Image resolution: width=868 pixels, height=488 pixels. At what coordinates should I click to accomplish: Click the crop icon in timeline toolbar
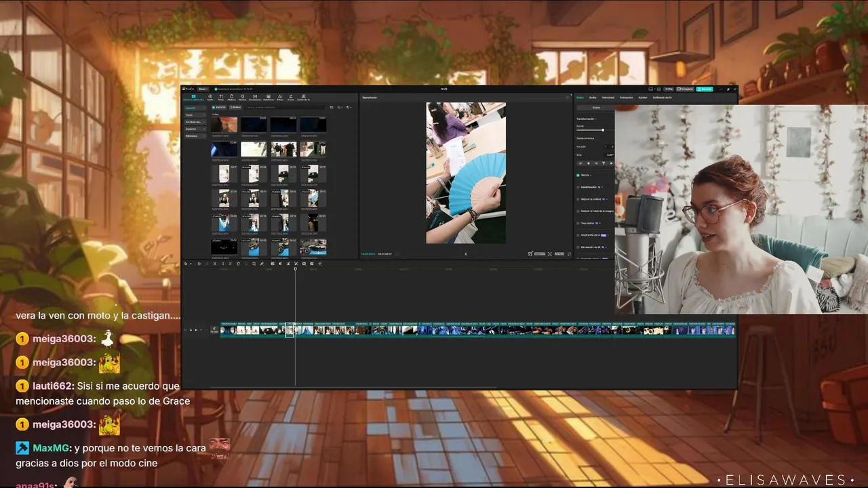(x=254, y=264)
